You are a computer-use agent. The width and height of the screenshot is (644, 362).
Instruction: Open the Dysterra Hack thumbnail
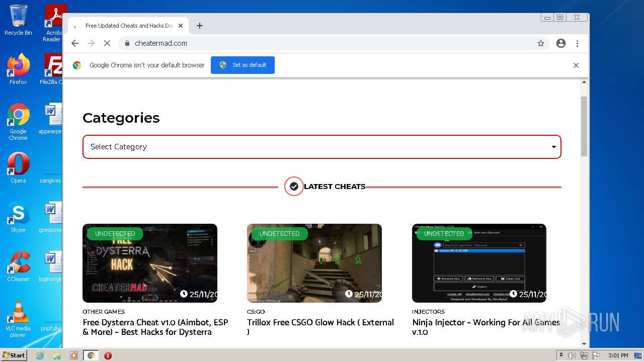coord(150,263)
